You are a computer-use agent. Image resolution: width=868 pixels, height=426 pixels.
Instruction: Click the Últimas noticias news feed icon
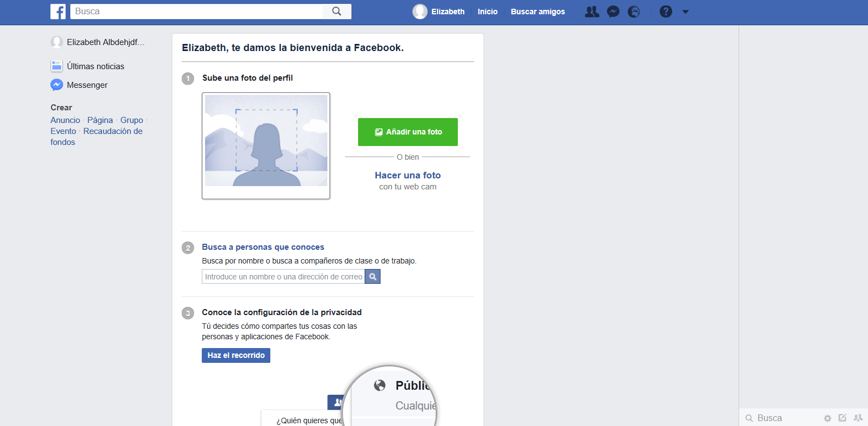56,66
